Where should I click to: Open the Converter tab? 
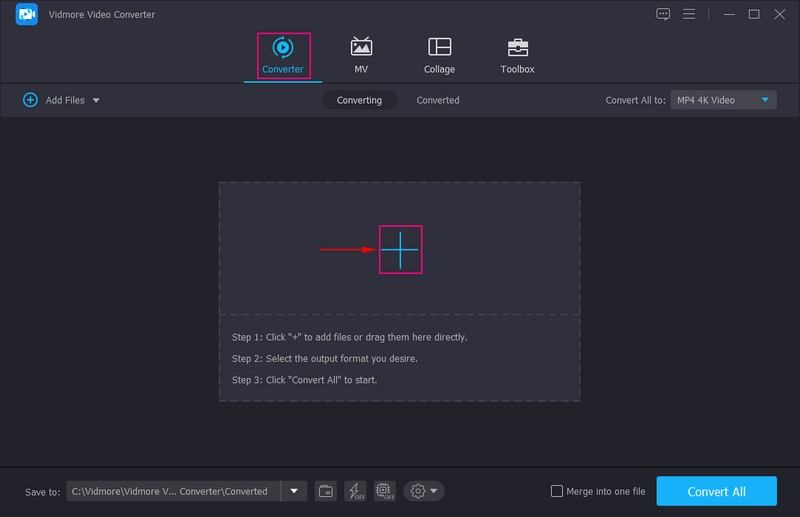[282, 55]
